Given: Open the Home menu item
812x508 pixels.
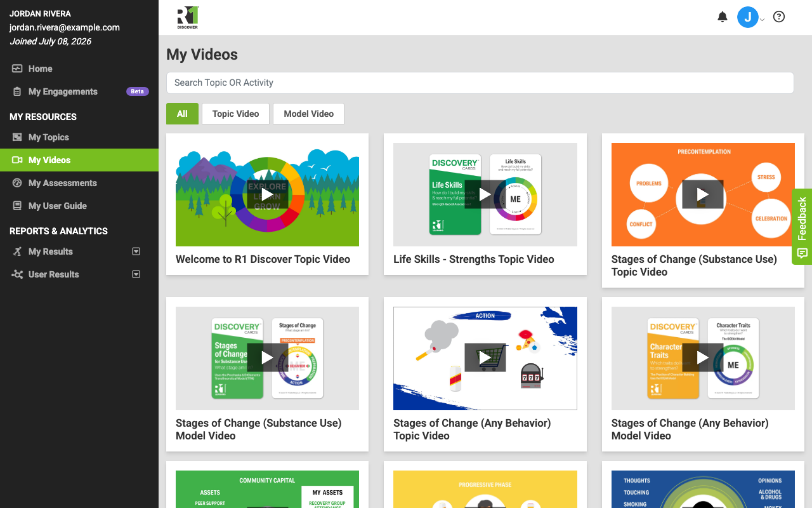Looking at the screenshot, I should point(41,69).
